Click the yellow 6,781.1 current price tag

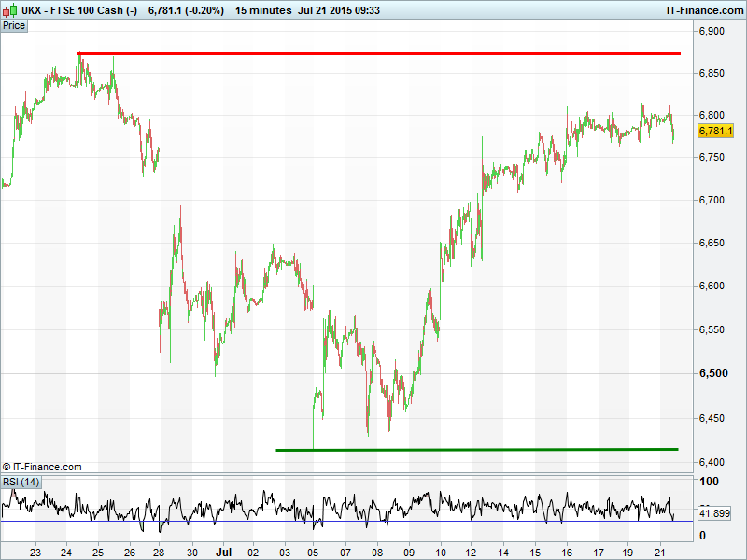(715, 132)
